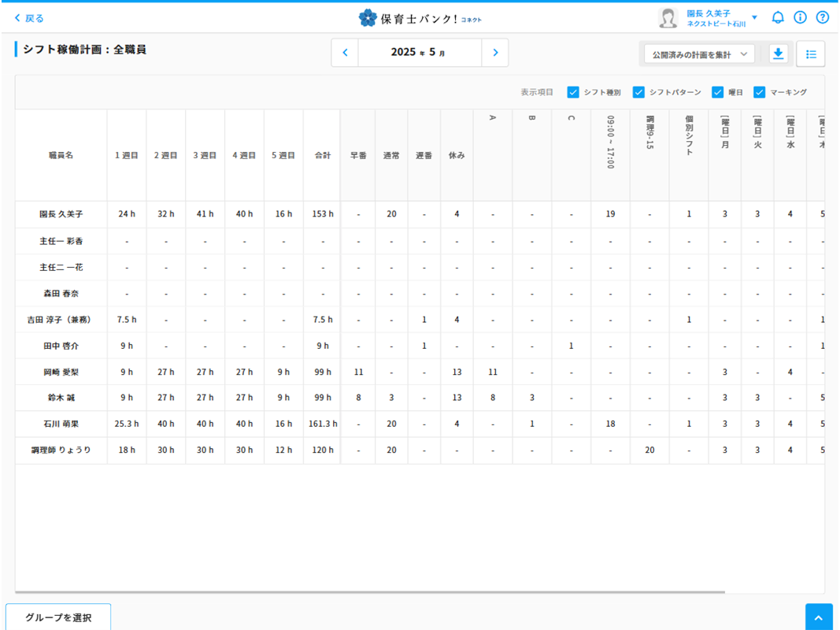Disable the シフト種別 display checkbox

[x=573, y=92]
